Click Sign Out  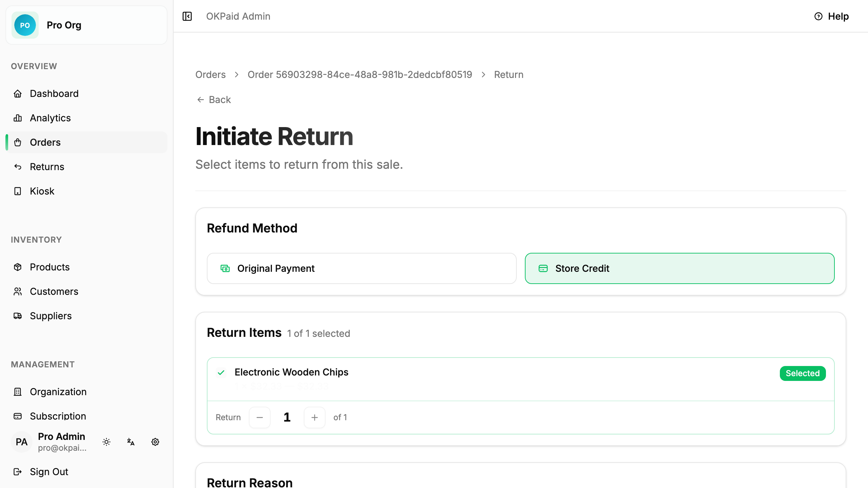tap(86, 472)
